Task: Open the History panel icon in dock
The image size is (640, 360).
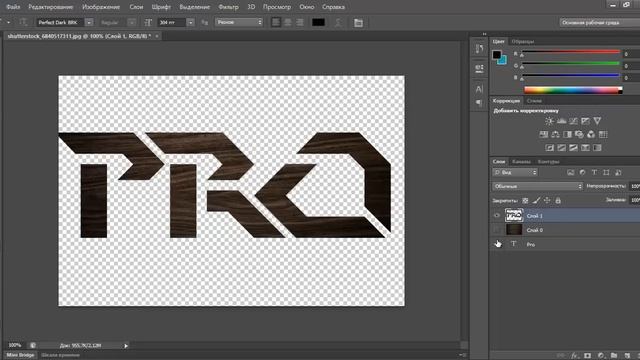Action: 479,49
